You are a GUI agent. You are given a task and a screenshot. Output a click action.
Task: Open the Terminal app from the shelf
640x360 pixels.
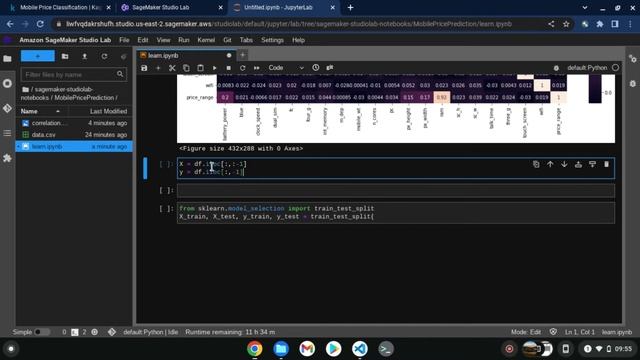(386, 349)
